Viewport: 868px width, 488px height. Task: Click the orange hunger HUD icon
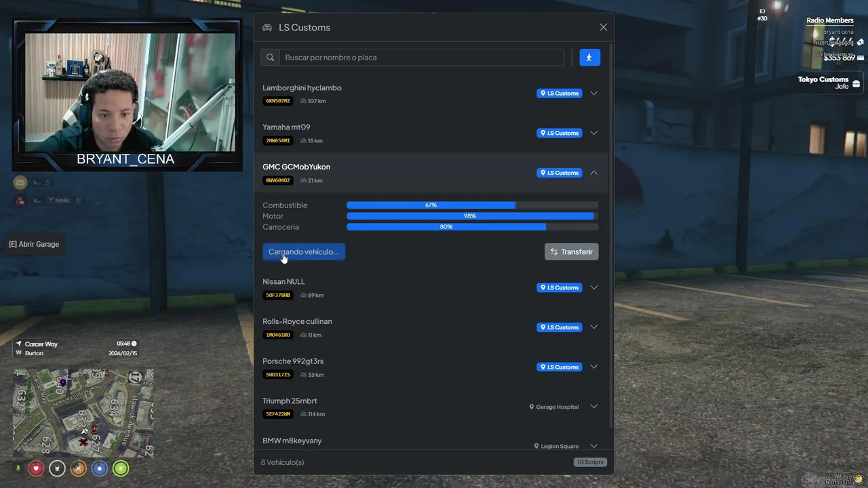click(x=79, y=468)
